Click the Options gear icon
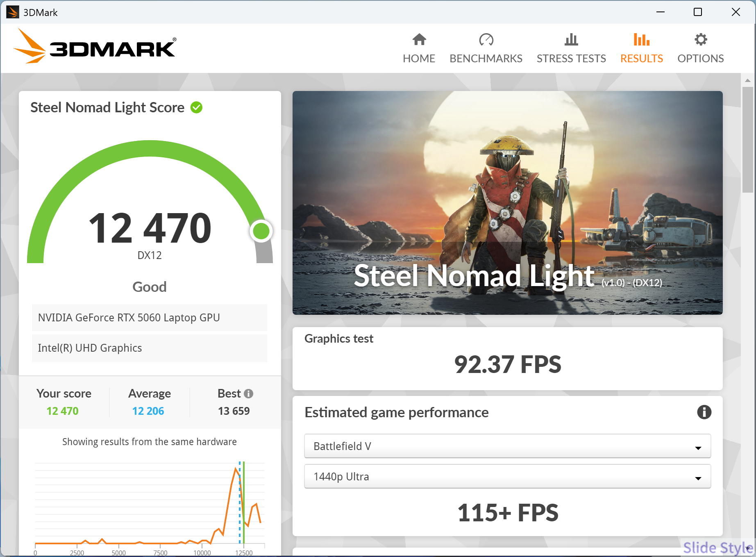 [x=701, y=40]
